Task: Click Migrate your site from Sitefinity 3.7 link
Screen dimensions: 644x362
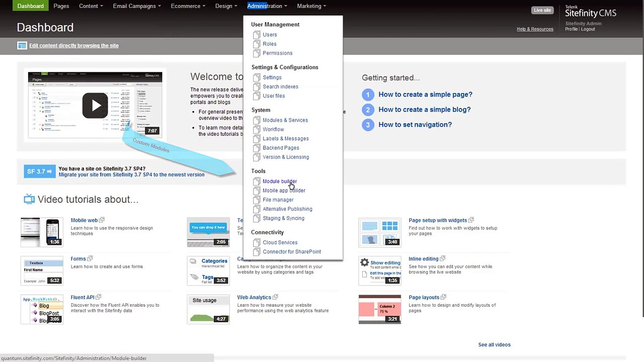Action: 131,174
